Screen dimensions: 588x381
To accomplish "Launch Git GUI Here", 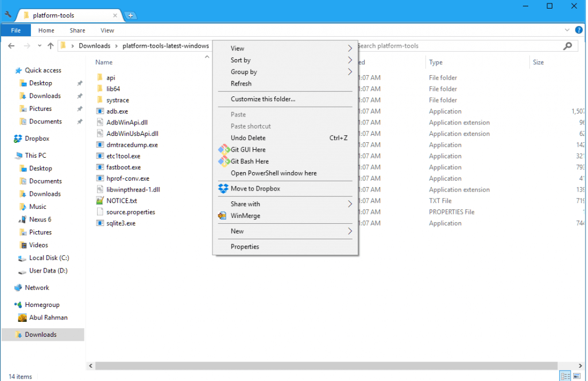I will [x=285, y=150].
